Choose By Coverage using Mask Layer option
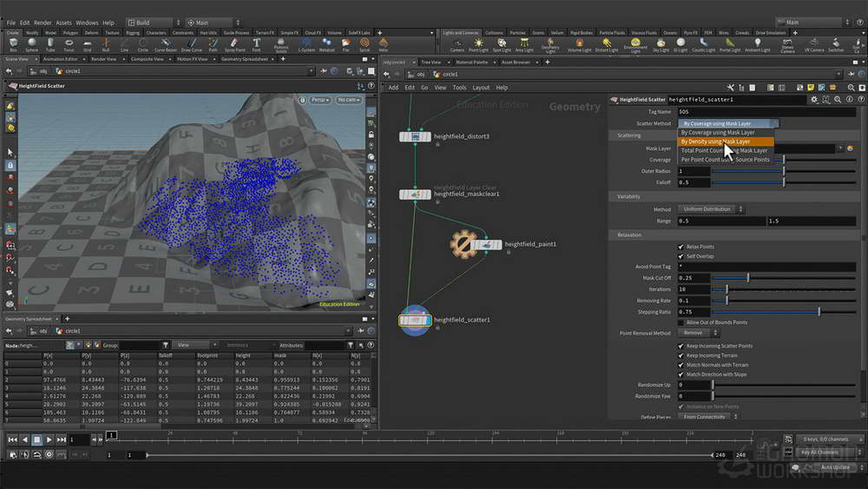The width and height of the screenshot is (868, 489). pyautogui.click(x=726, y=132)
